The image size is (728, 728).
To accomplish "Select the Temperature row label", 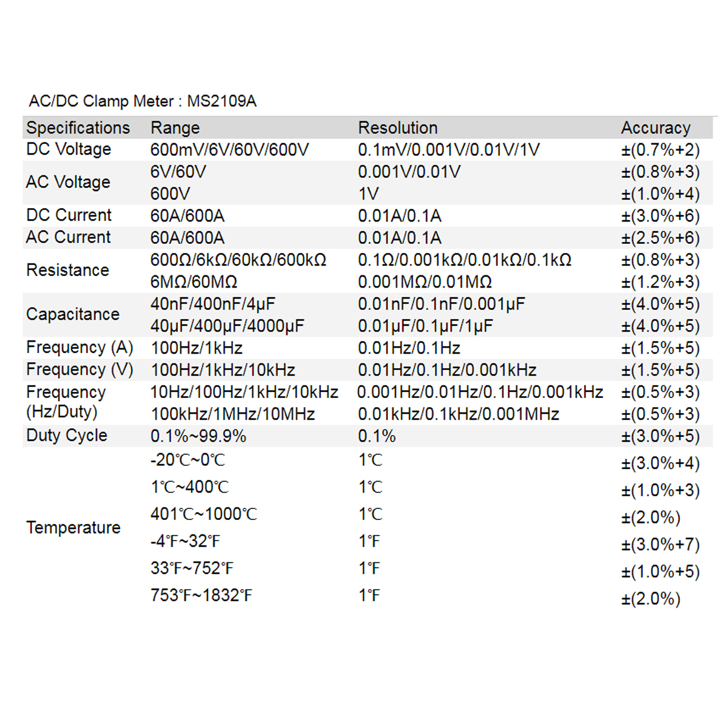I will click(73, 528).
